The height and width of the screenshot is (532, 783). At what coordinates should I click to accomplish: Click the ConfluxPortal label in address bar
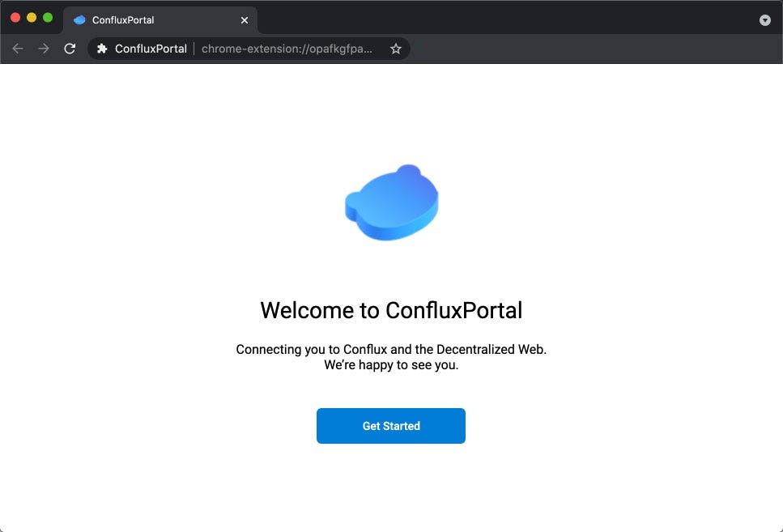click(x=151, y=49)
